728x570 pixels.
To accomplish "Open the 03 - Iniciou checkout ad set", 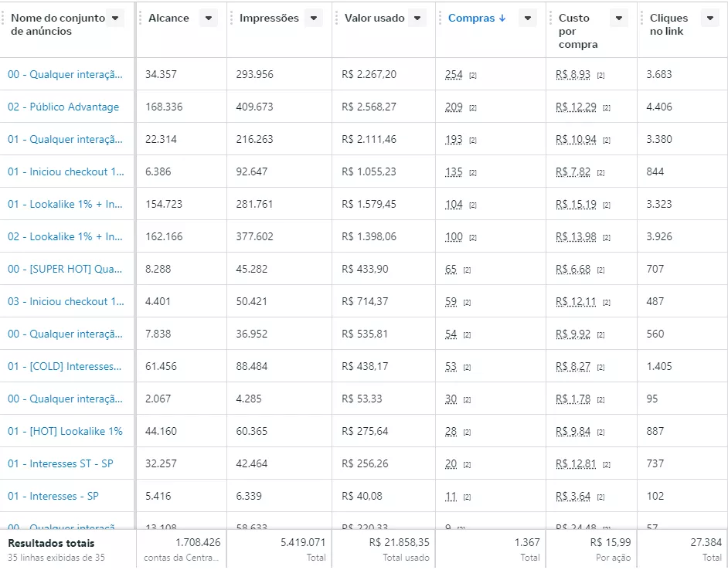I will point(65,302).
